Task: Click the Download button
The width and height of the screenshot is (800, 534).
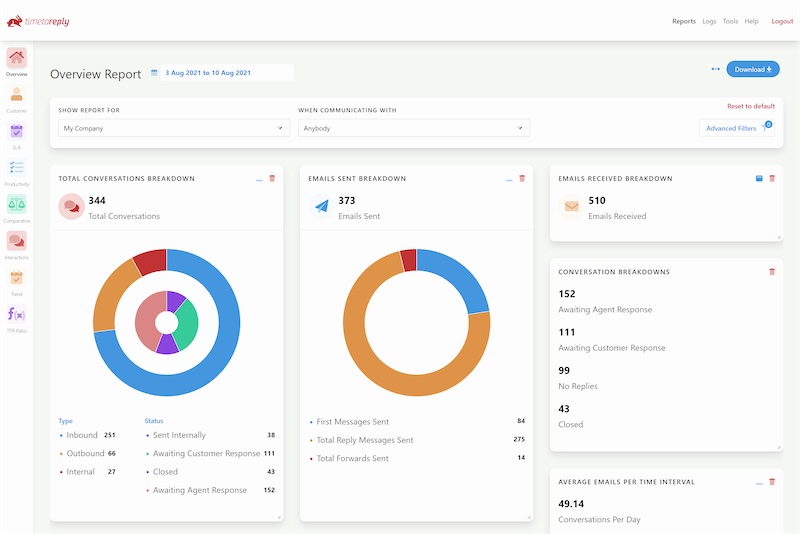Action: [753, 69]
